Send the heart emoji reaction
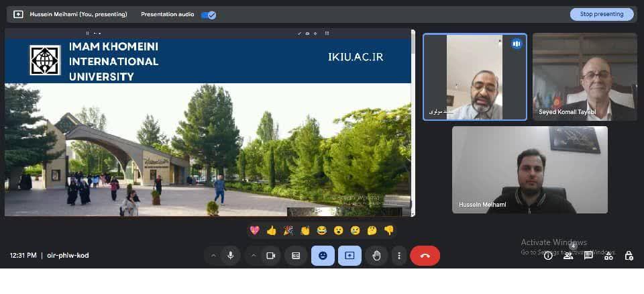Viewport: 644px width, 294px height. coord(254,230)
